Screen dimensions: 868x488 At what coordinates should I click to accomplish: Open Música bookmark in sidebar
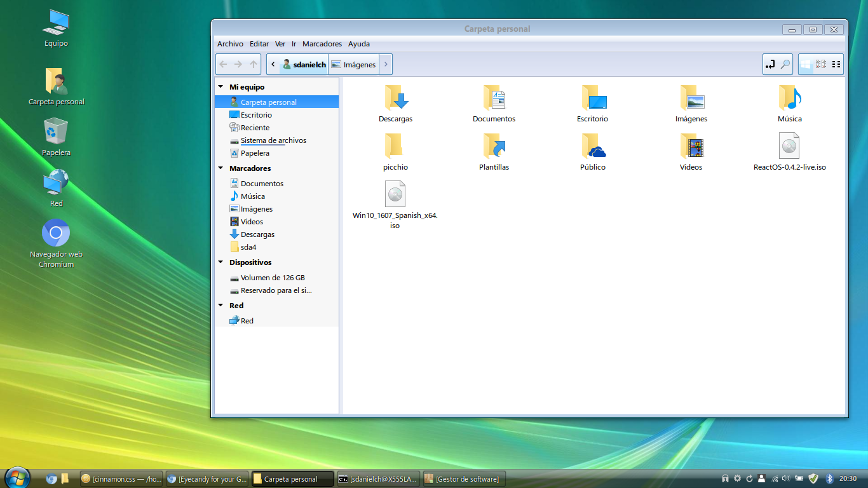(276, 196)
